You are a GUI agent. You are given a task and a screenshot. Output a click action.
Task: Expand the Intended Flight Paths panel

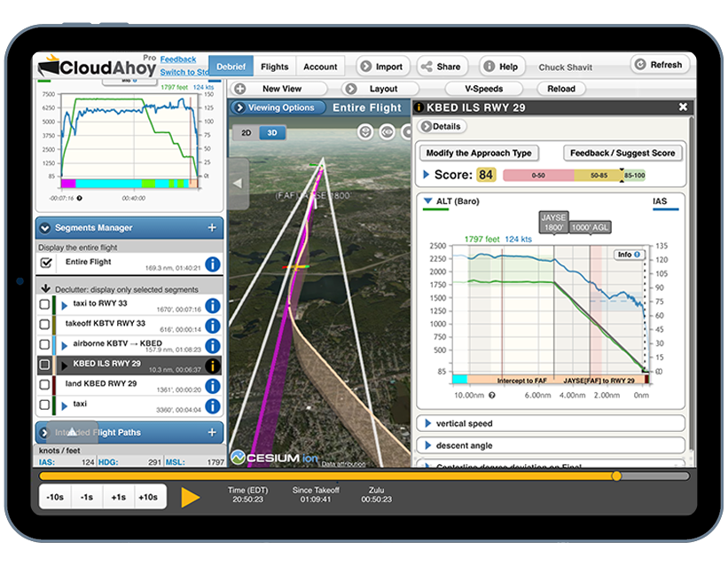pyautogui.click(x=44, y=433)
